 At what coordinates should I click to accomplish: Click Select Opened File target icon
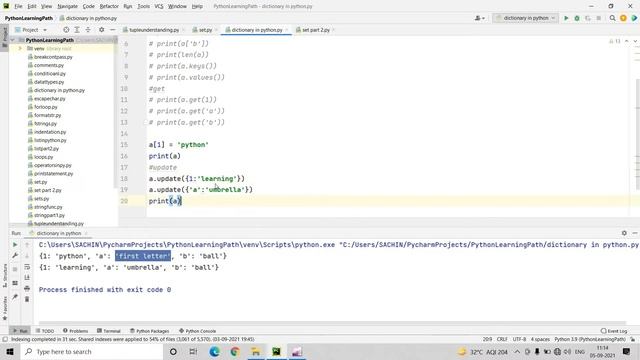point(66,30)
